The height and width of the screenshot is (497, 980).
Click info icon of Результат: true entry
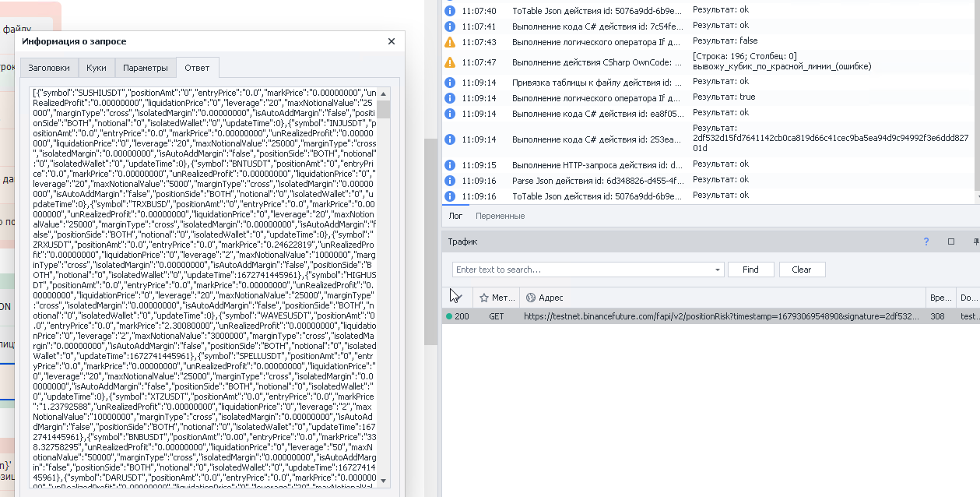(x=449, y=98)
